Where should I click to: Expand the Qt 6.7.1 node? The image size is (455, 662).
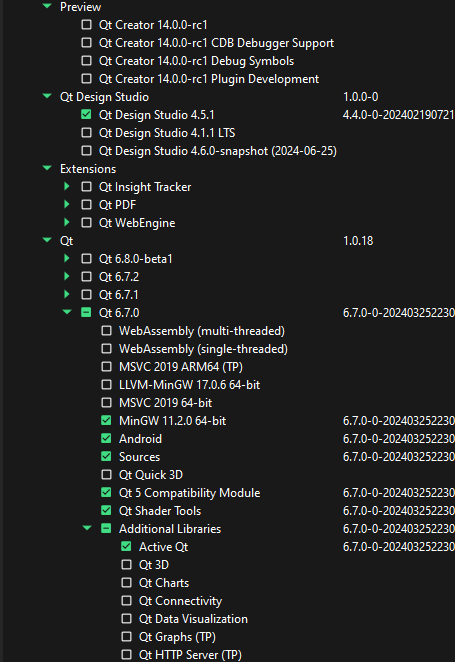[x=66, y=294]
